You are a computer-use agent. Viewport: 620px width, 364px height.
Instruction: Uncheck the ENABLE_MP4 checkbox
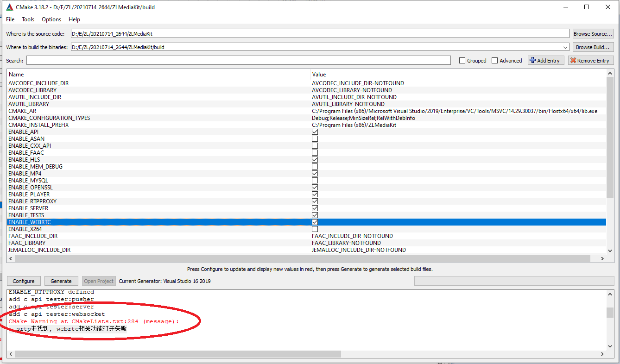coord(315,174)
